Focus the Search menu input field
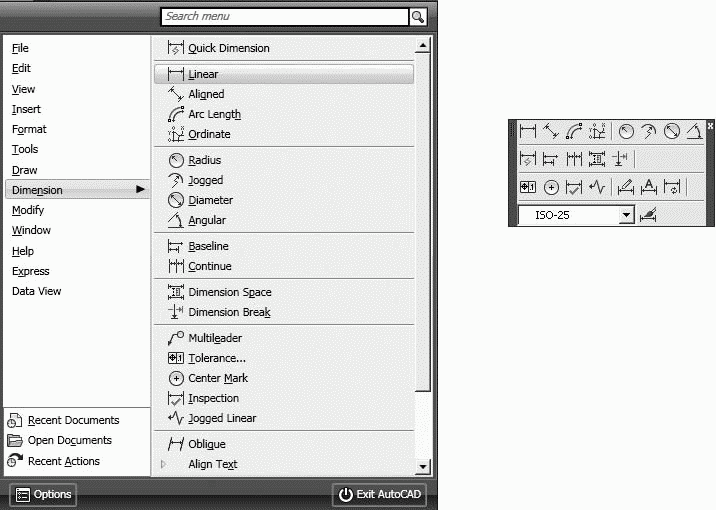The image size is (716, 510). click(284, 16)
